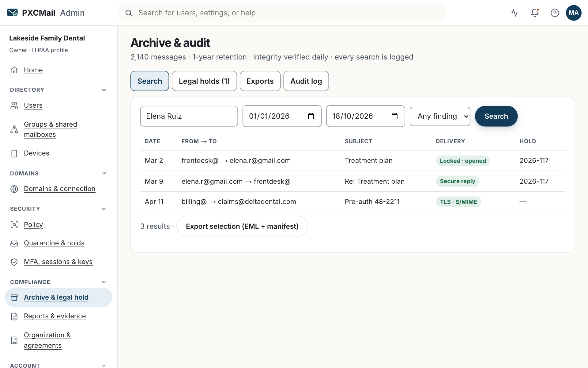Click the start date field 01/01/2026
Image resolution: width=588 pixels, height=368 pixels.
pos(282,116)
